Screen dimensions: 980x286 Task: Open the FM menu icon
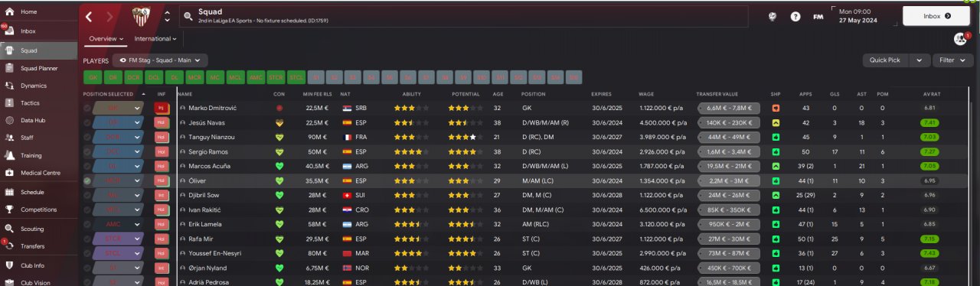pyautogui.click(x=818, y=16)
